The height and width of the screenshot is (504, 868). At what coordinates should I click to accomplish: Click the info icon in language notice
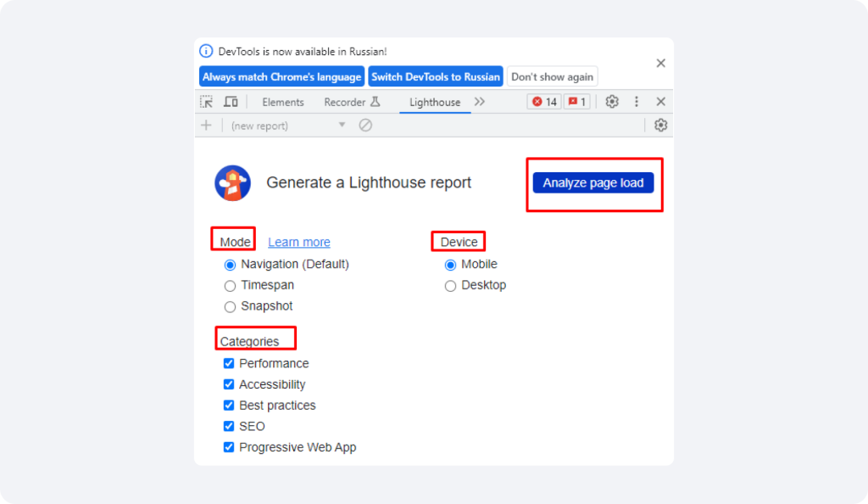(x=206, y=51)
